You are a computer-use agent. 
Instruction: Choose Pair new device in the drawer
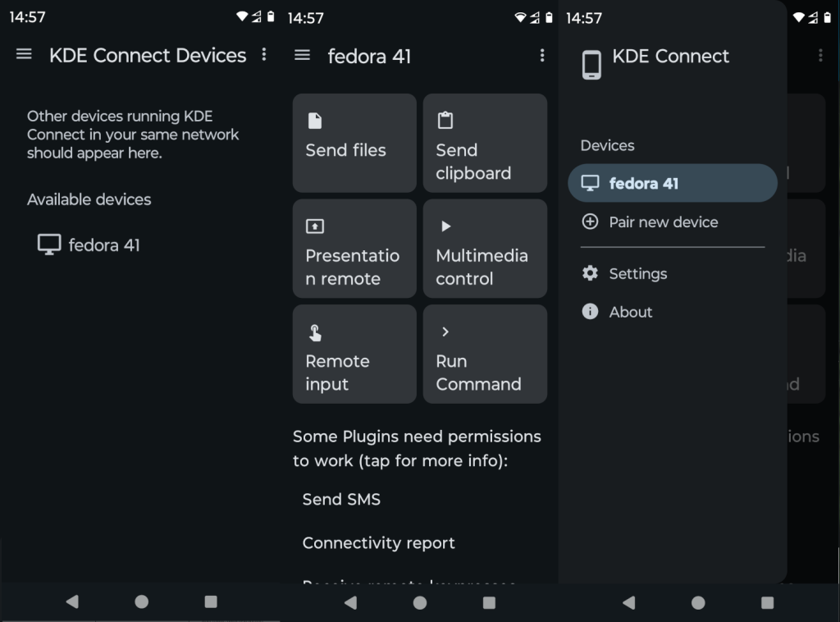(x=663, y=222)
